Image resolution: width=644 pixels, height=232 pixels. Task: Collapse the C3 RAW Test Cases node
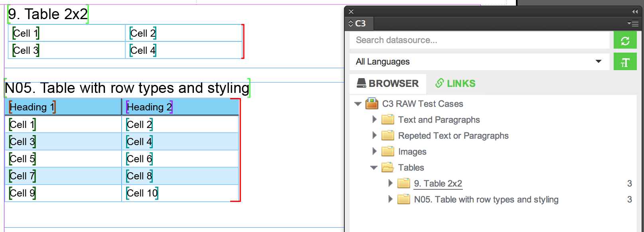358,104
